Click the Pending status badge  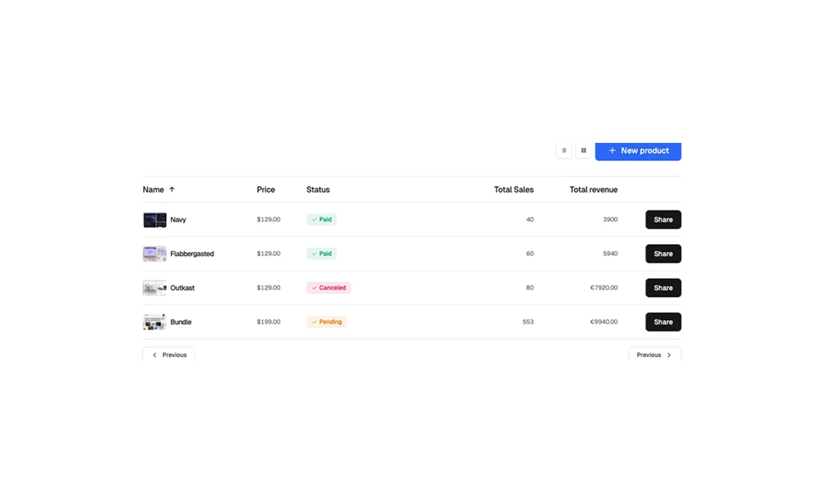327,322
